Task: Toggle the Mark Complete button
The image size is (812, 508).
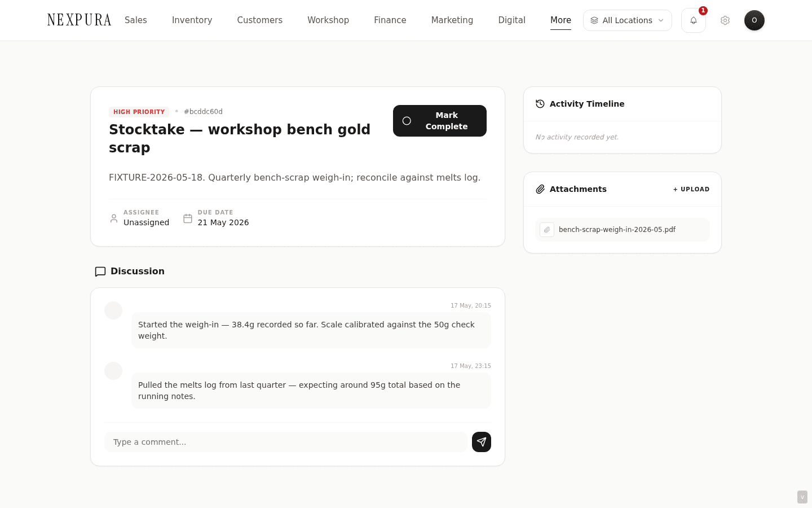Action: tap(440, 121)
